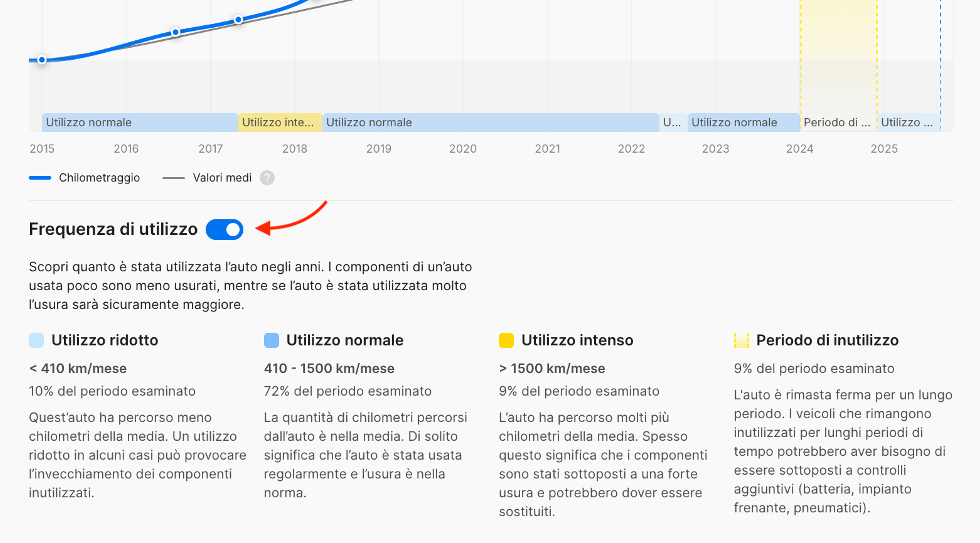Click the 2021 axis label
The width and height of the screenshot is (980, 543).
547,148
